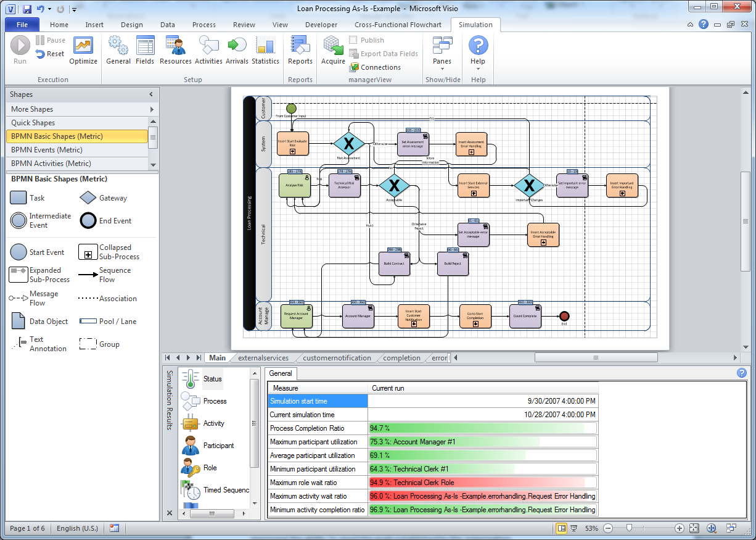Select the Participant results icon
This screenshot has height=540, width=756.
[191, 446]
